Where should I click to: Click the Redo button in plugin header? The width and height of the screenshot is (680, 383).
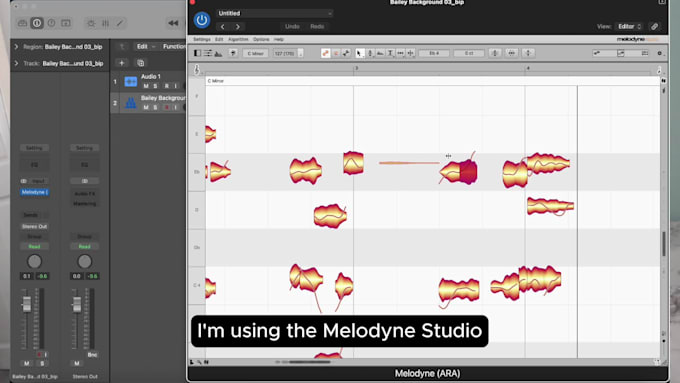317,26
